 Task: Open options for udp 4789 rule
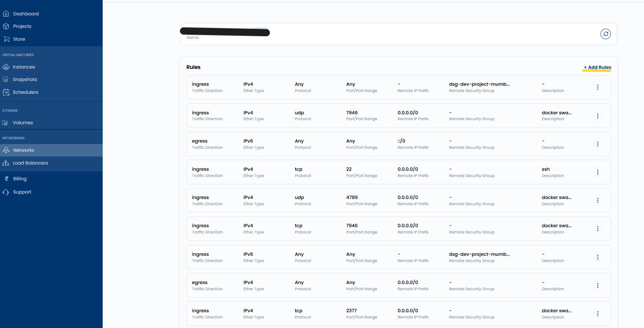(598, 200)
